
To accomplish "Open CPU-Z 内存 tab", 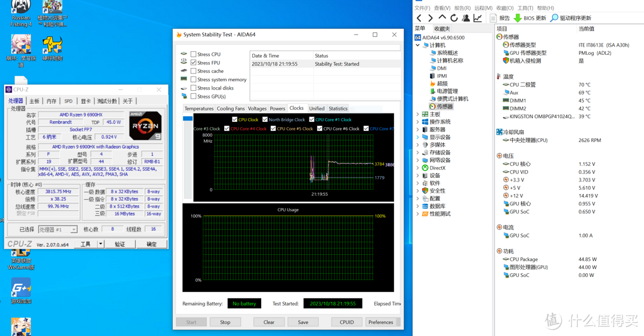I will (x=51, y=101).
